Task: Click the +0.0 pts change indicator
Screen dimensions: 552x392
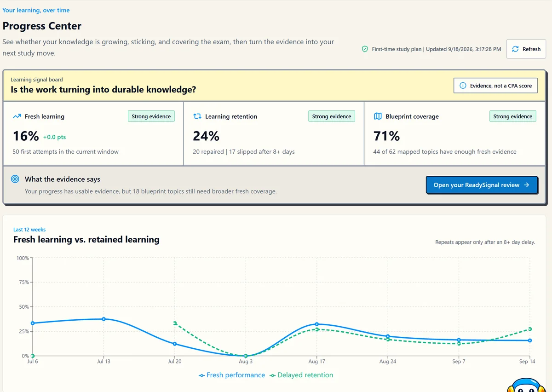Action: (55, 137)
